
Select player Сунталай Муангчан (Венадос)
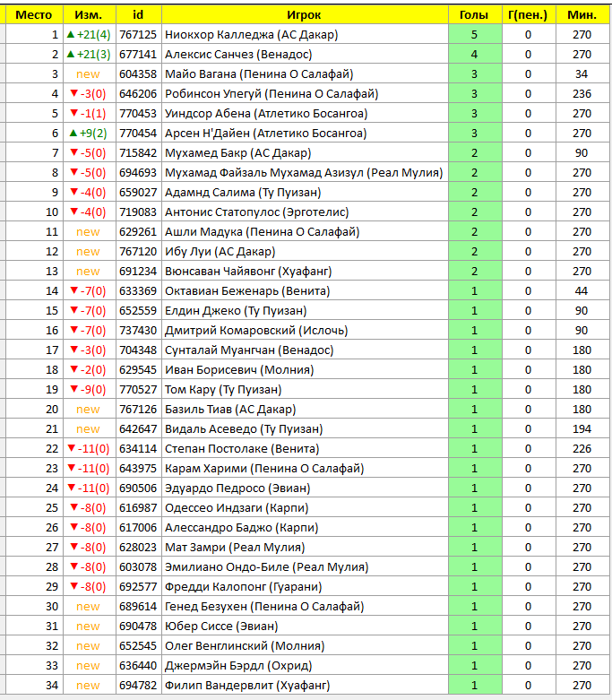coord(249,350)
